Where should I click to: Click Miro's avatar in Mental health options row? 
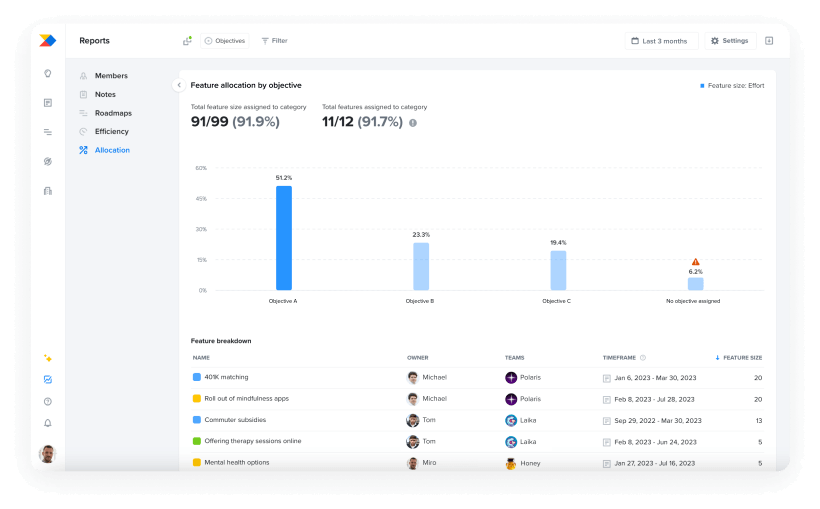[413, 463]
